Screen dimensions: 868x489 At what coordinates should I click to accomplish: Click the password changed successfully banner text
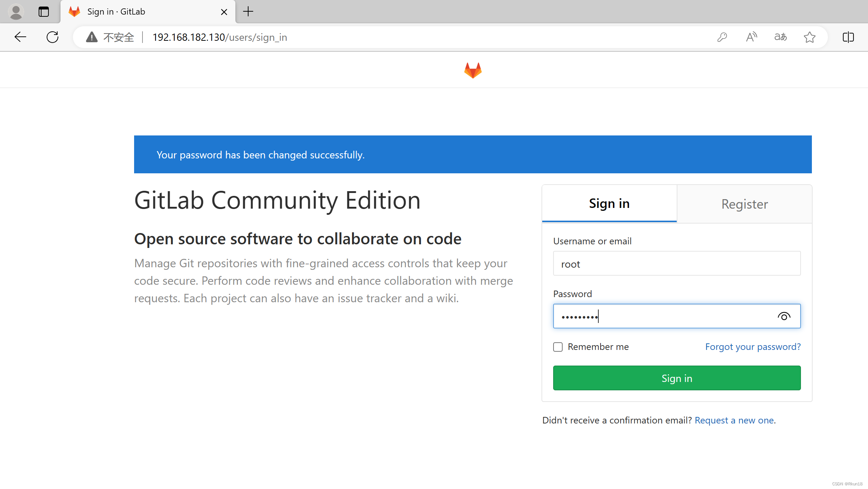pos(261,155)
